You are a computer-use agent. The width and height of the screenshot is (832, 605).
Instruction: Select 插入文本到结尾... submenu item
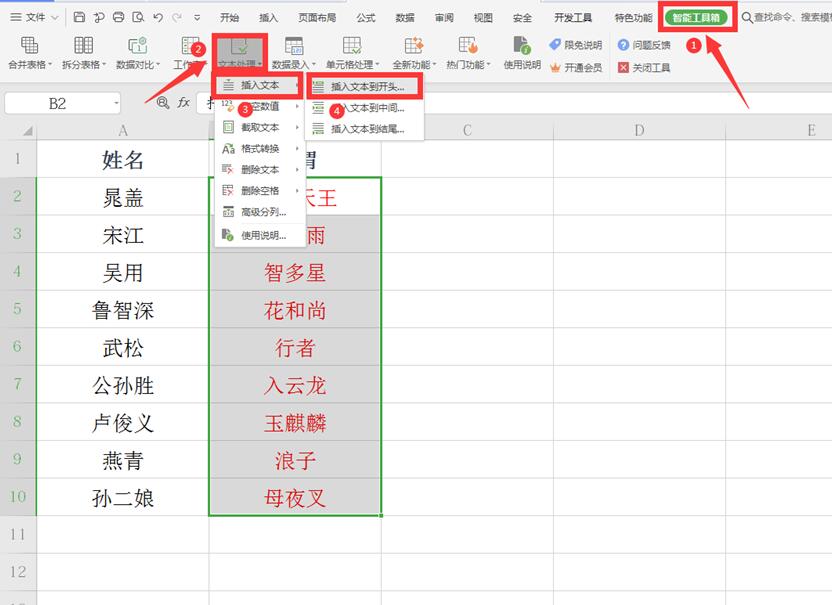pyautogui.click(x=365, y=129)
